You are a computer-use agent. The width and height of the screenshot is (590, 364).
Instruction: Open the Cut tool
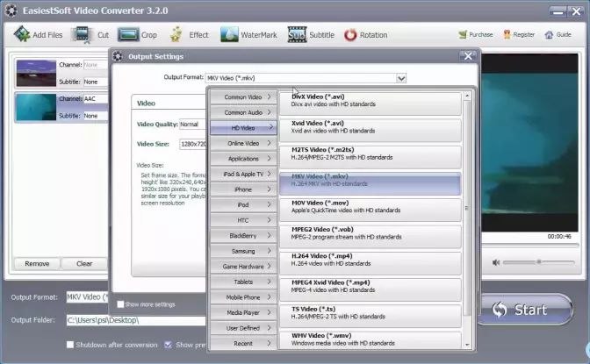click(91, 35)
